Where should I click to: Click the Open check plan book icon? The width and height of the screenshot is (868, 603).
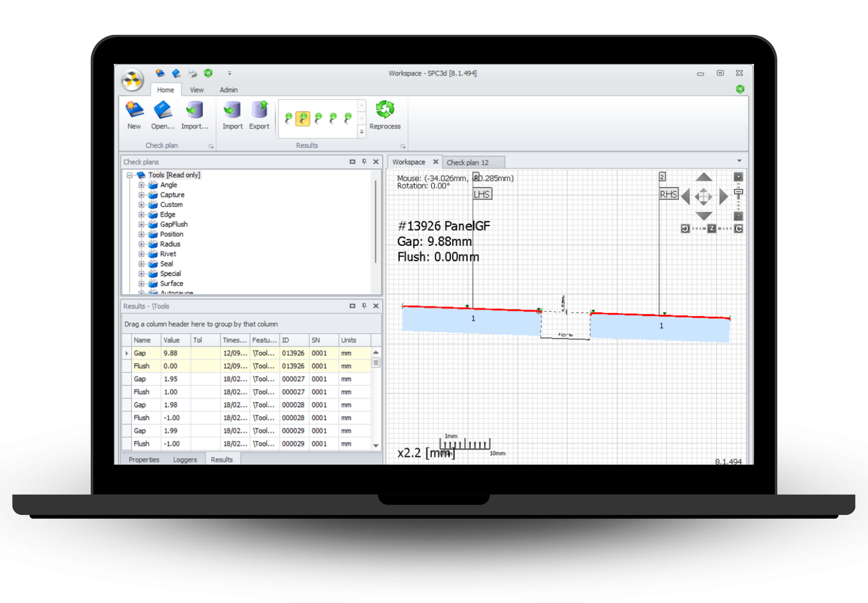[x=163, y=110]
